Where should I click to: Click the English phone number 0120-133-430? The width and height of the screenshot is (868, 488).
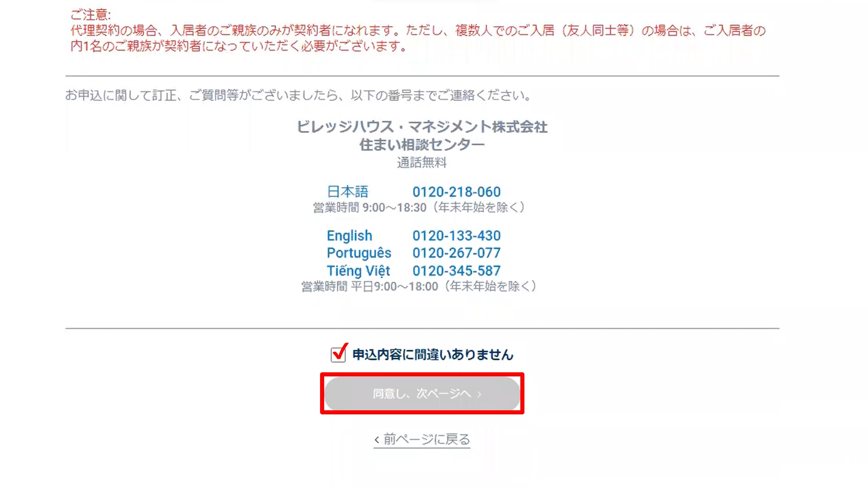456,236
